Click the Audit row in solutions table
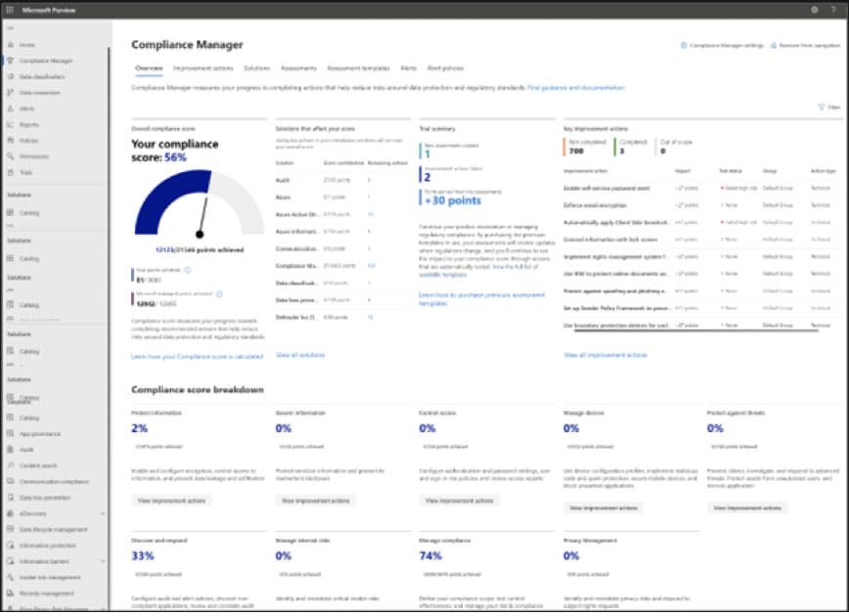The width and height of the screenshot is (849, 616). (x=342, y=180)
